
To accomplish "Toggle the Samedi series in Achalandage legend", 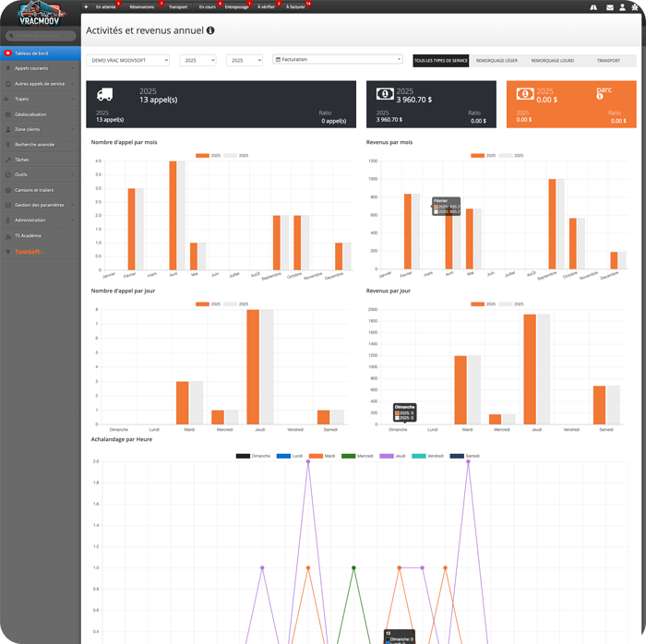I will [x=465, y=456].
